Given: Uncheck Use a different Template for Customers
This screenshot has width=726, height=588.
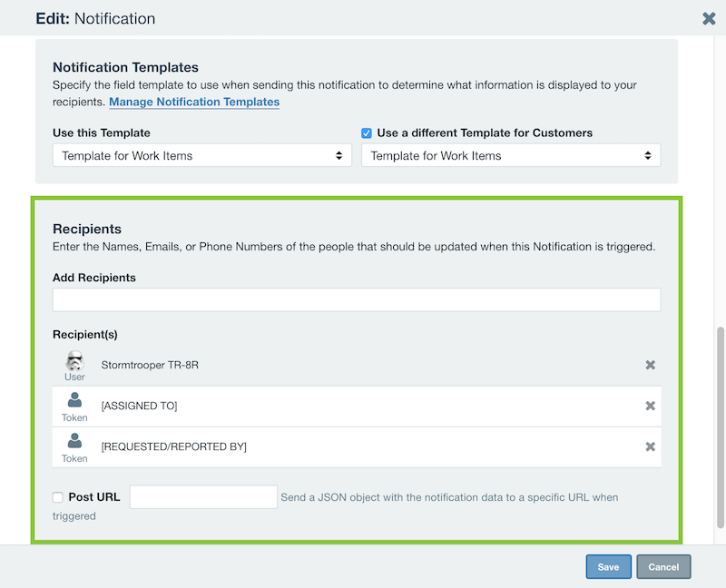Looking at the screenshot, I should pyautogui.click(x=367, y=133).
